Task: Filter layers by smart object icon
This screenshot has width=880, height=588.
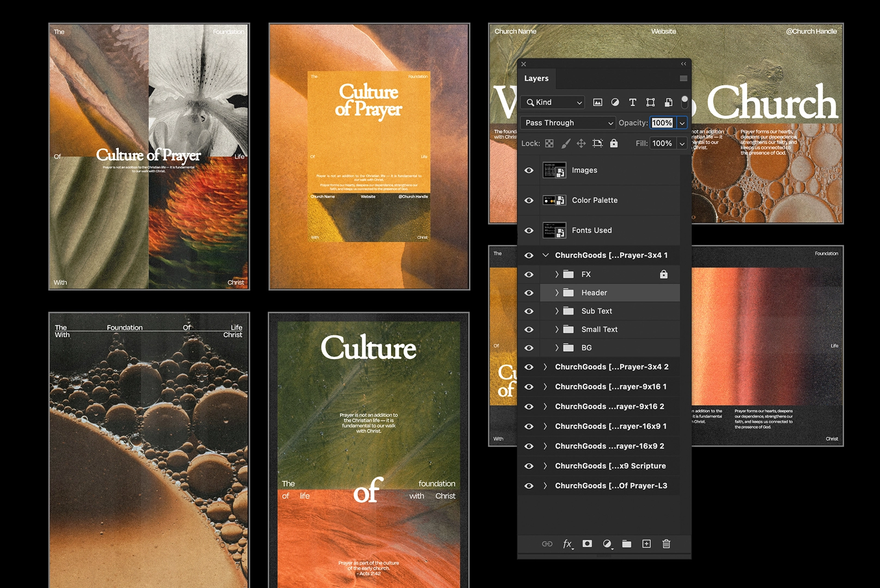Action: pos(669,102)
